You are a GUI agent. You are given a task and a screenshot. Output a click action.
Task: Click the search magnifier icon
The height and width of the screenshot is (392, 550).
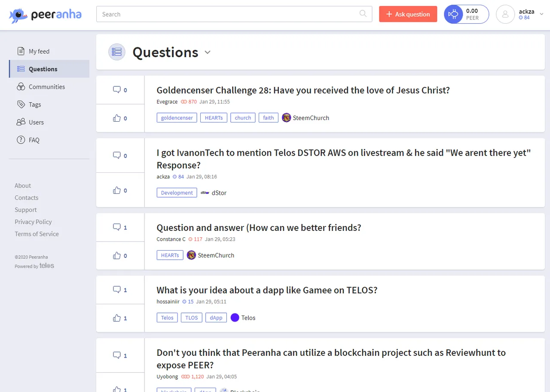tap(363, 14)
